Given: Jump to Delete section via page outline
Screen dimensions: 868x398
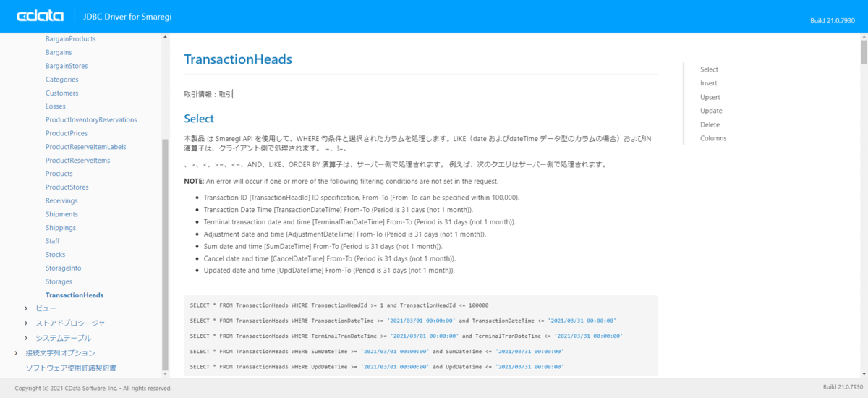Looking at the screenshot, I should [x=710, y=124].
